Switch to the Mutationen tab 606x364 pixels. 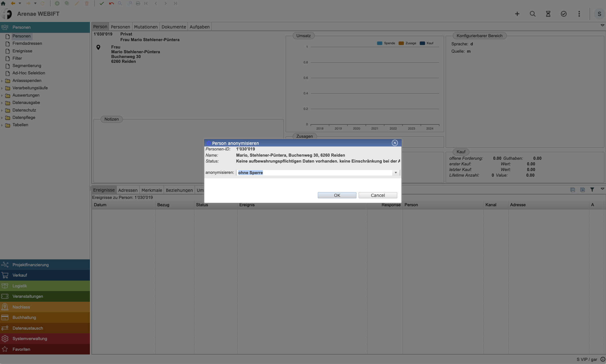[x=146, y=27]
